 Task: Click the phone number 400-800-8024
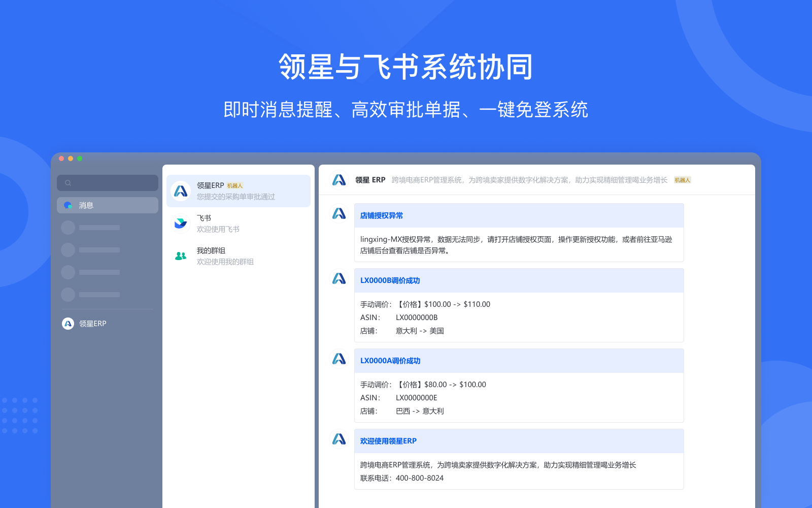[420, 478]
